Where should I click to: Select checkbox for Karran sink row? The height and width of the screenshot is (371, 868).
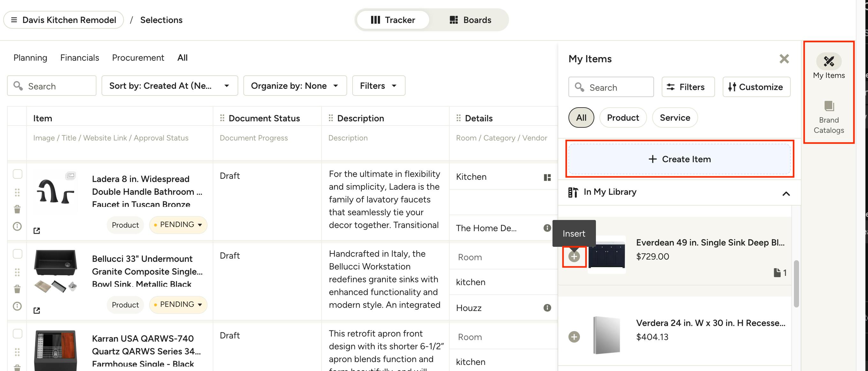(x=18, y=334)
